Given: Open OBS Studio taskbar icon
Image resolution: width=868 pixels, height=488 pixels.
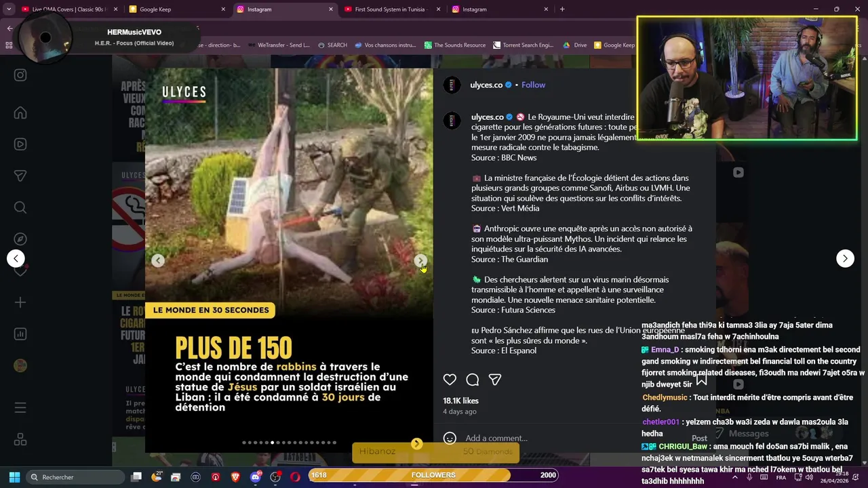Looking at the screenshot, I should pyautogui.click(x=275, y=477).
